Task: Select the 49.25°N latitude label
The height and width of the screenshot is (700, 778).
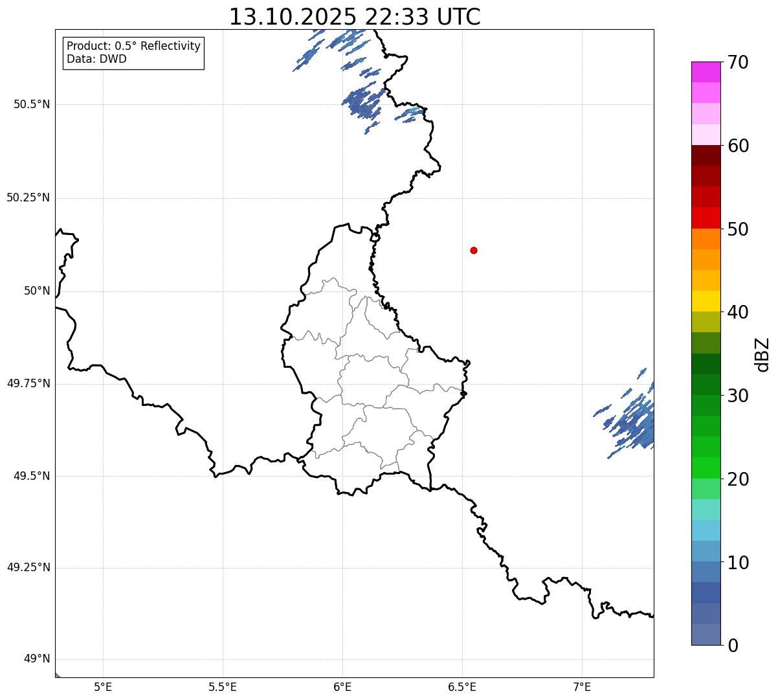Action: click(28, 567)
